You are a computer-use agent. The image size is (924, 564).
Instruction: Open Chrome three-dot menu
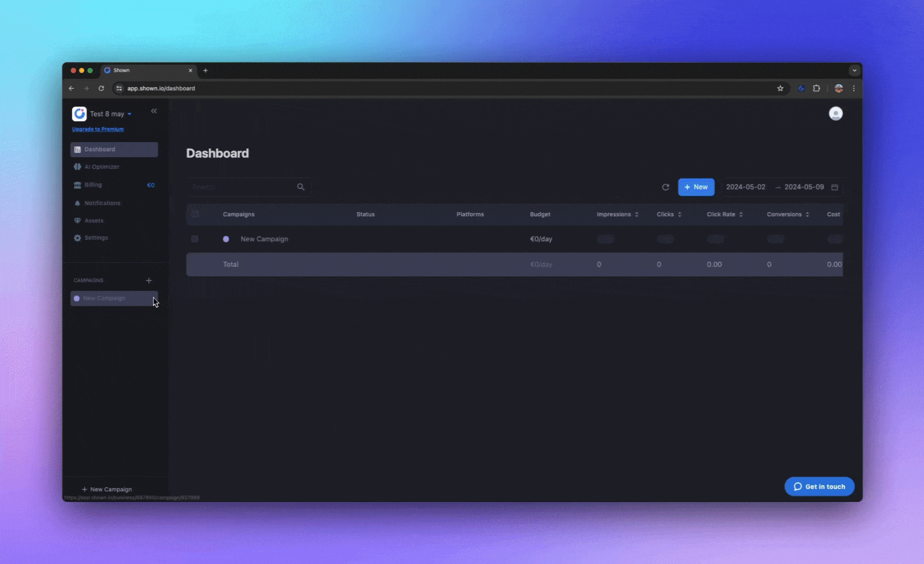click(854, 89)
